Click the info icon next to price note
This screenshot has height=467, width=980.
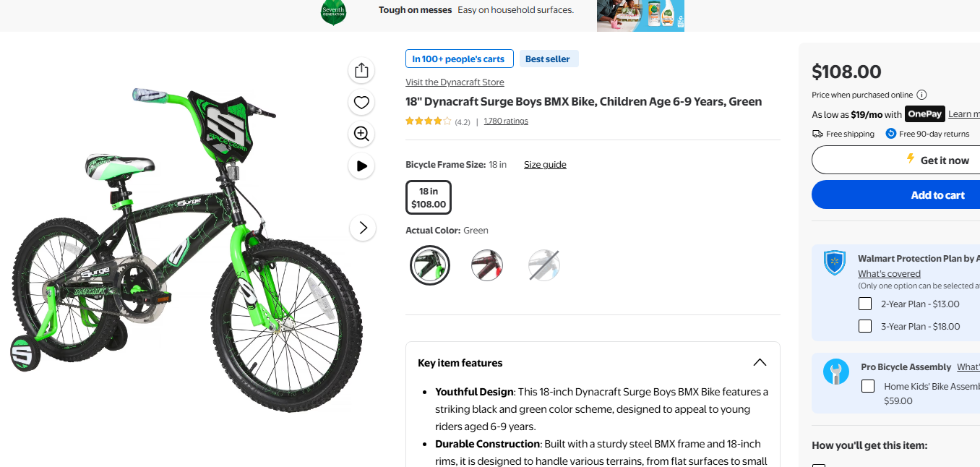921,95
